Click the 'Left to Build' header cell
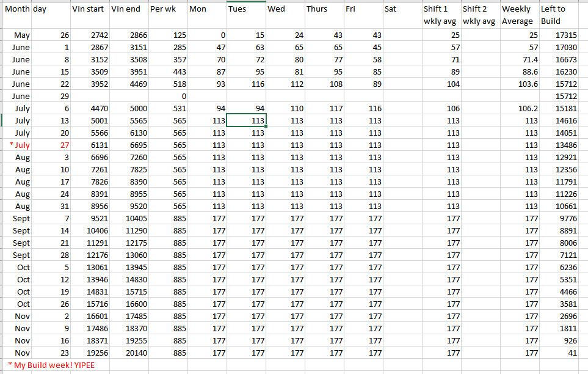Screen dimensions: 588x374 click(558, 15)
